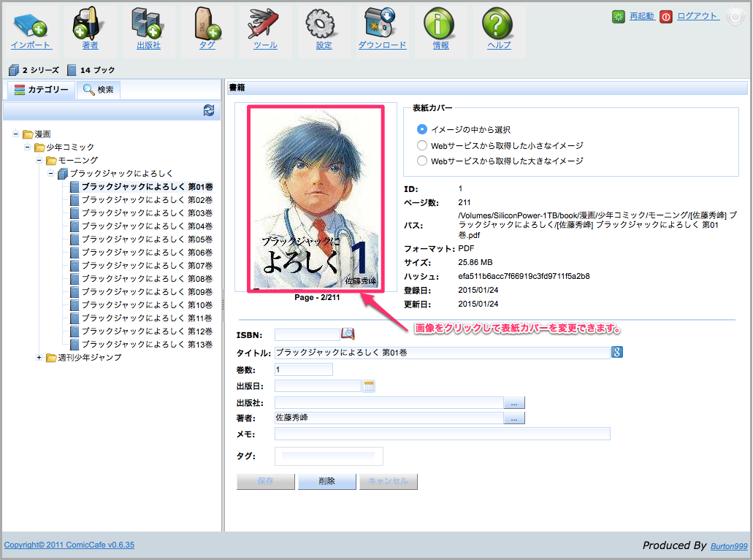This screenshot has width=753, height=560.
Task: Expand the 週刊少年ジャンプ tree node
Action: click(39, 357)
